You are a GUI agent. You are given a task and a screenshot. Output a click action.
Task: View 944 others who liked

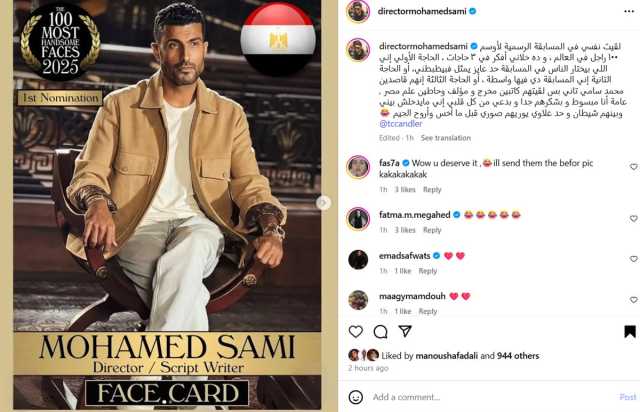click(x=518, y=356)
